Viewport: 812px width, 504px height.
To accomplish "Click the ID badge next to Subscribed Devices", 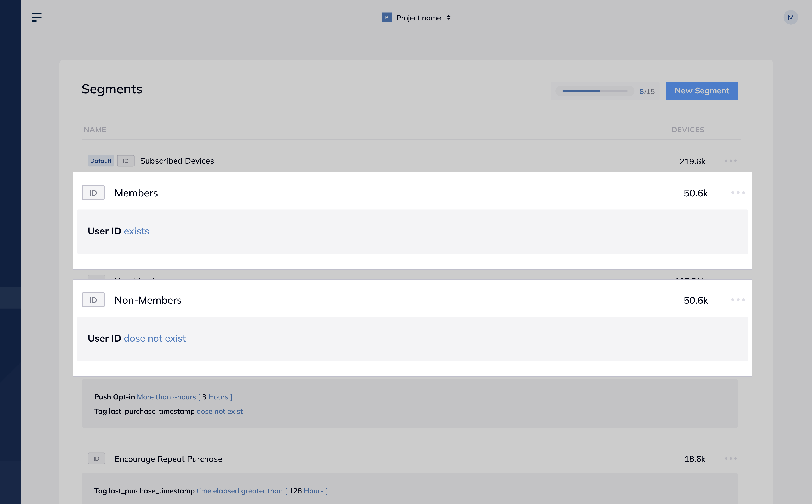I will [125, 161].
